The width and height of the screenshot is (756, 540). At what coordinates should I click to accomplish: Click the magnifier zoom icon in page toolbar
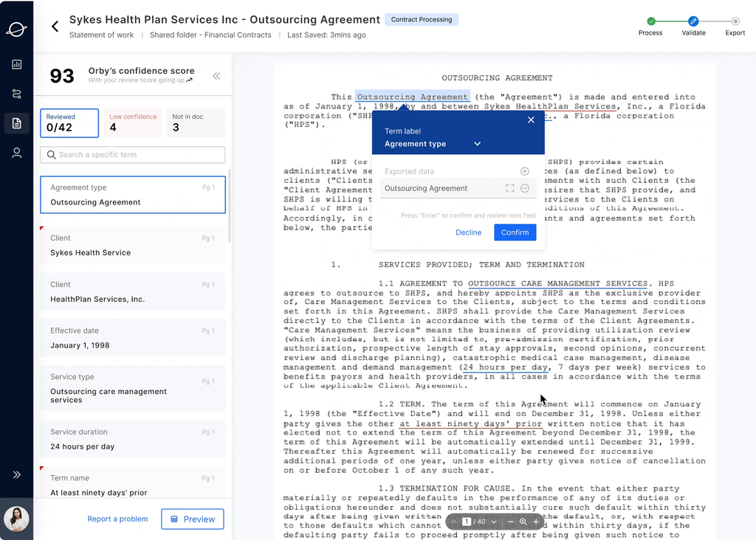tap(523, 522)
